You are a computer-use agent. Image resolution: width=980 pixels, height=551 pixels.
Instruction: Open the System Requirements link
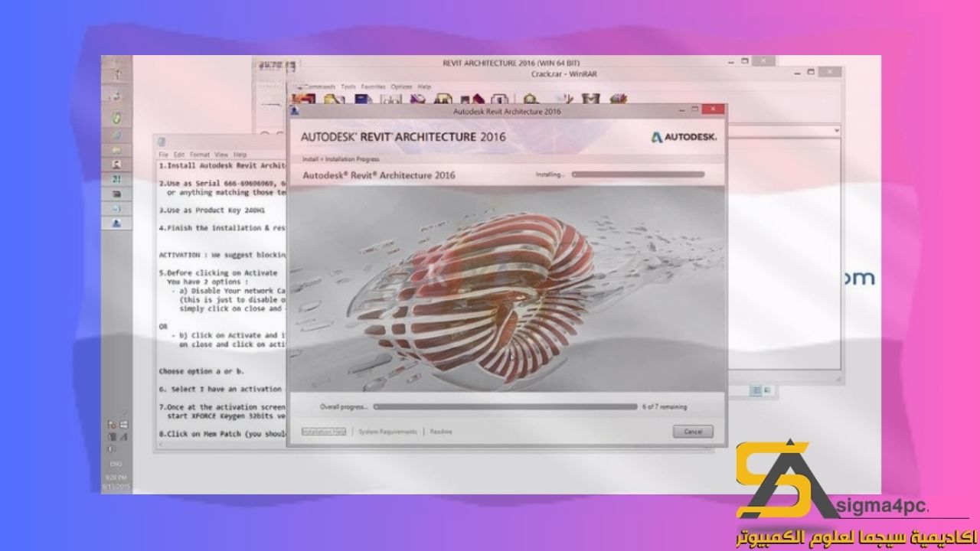click(x=388, y=432)
